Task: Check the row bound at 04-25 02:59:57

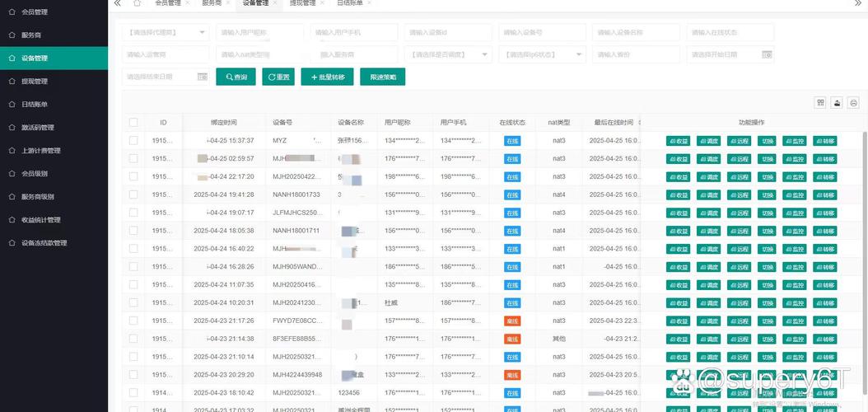Action: 133,158
